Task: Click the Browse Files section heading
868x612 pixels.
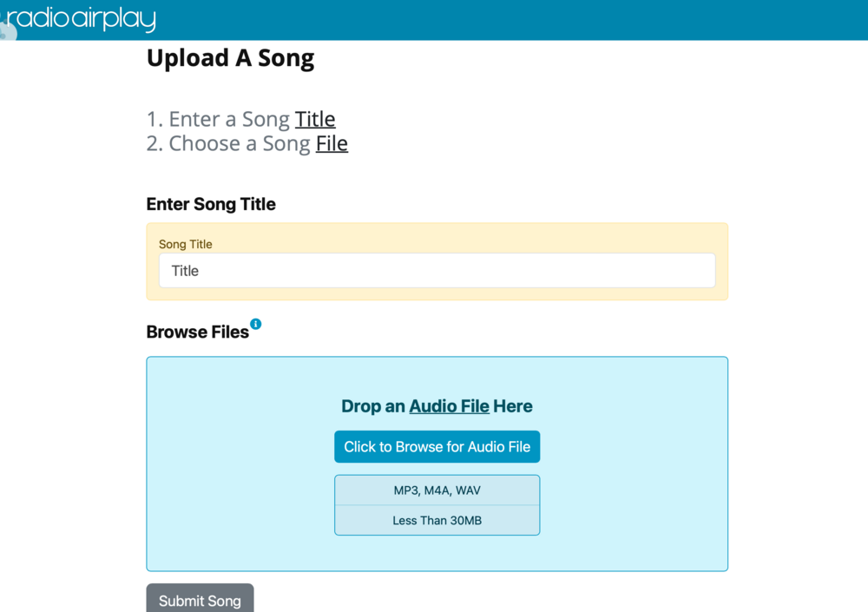Action: (198, 332)
